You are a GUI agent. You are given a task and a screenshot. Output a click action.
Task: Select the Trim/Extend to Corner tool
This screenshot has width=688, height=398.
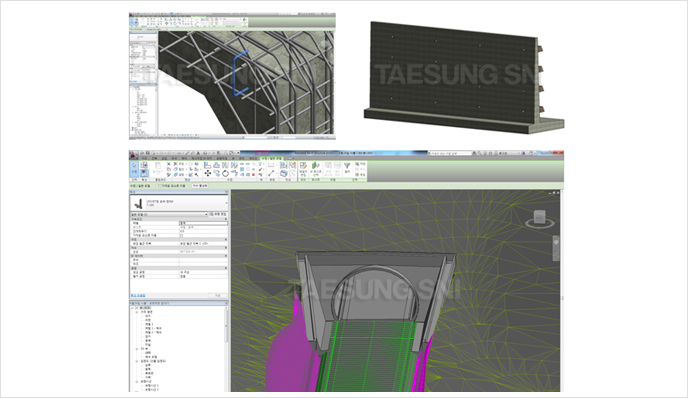point(234,173)
